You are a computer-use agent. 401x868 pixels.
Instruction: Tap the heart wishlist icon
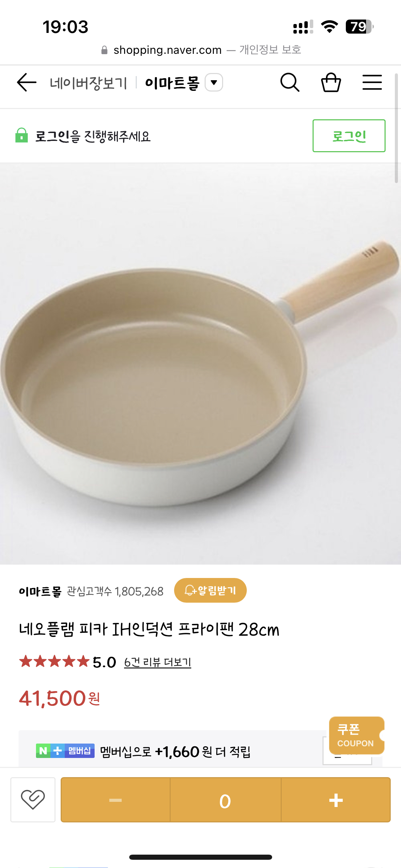(33, 799)
